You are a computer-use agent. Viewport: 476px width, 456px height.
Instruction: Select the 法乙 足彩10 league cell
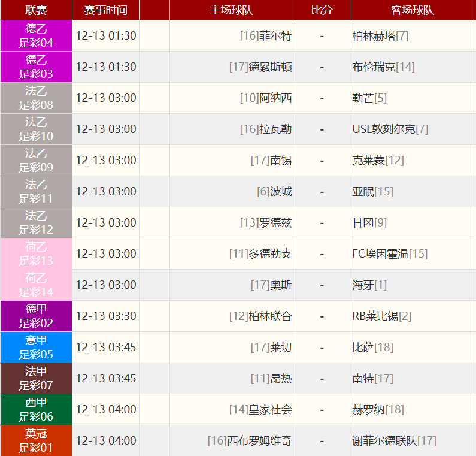tap(36, 129)
